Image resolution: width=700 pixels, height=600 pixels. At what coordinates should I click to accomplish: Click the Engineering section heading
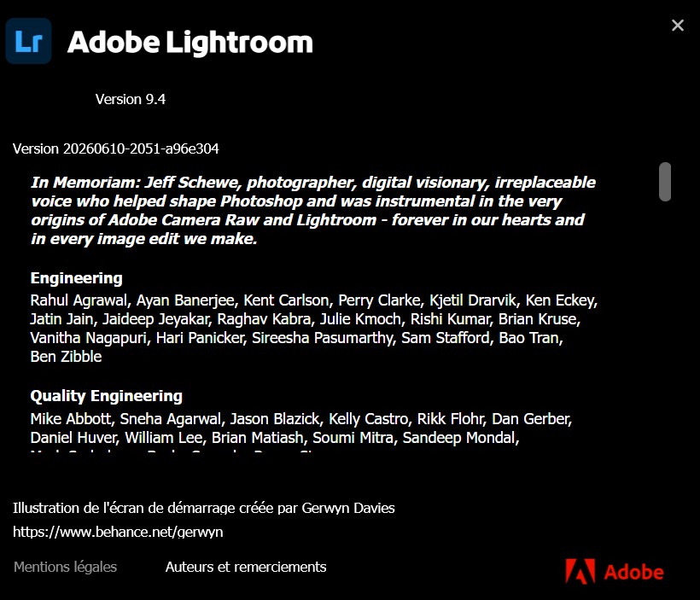(76, 278)
